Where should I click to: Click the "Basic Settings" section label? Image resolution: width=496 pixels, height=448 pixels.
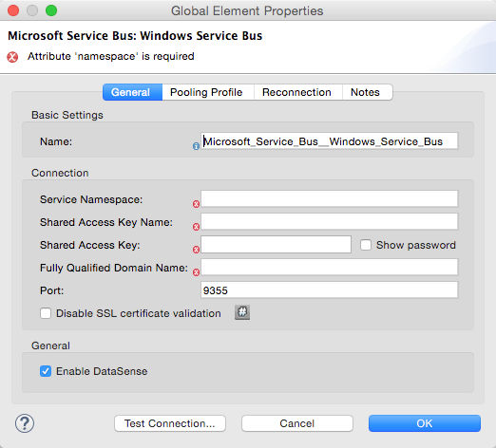pyautogui.click(x=67, y=115)
